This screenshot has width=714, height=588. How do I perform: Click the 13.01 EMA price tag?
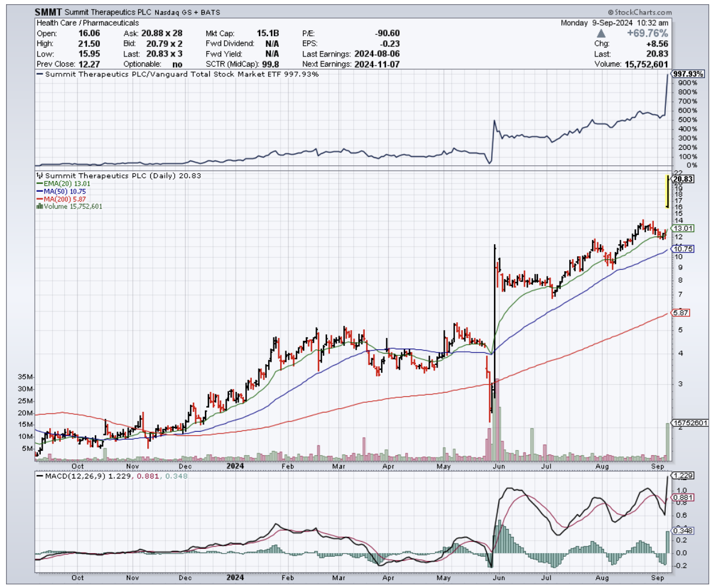point(683,228)
